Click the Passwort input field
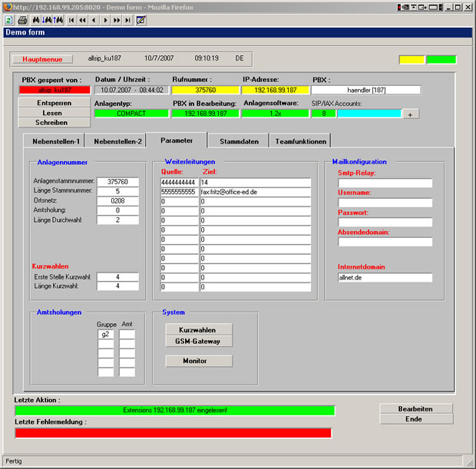 [x=385, y=222]
